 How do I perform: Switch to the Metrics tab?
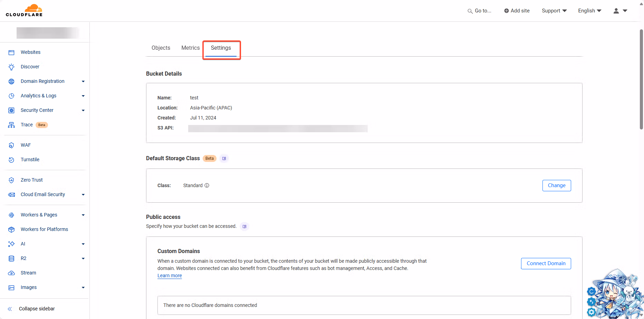pyautogui.click(x=191, y=48)
